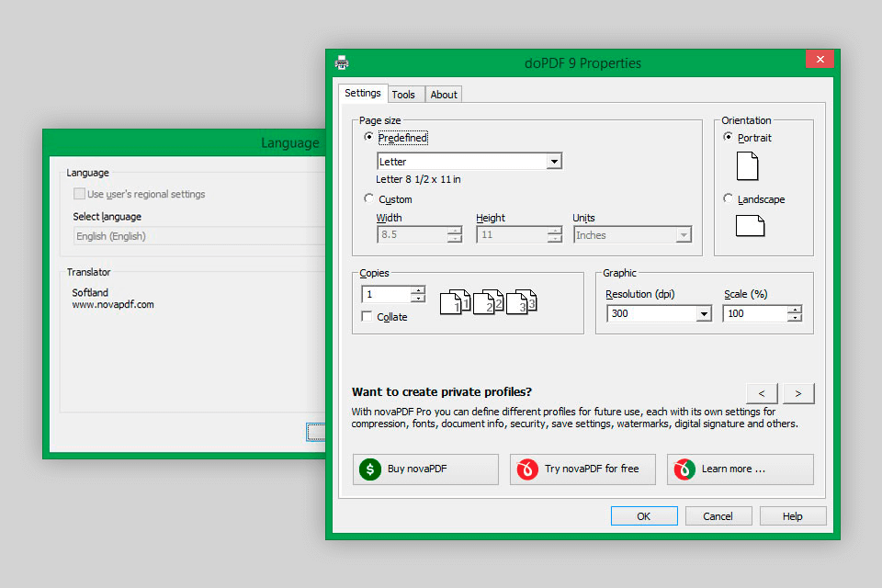Click the portrait page orientation icon

[x=748, y=166]
